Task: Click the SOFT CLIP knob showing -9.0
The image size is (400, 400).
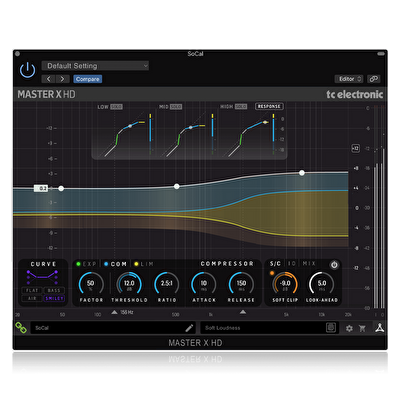Action: [x=285, y=284]
